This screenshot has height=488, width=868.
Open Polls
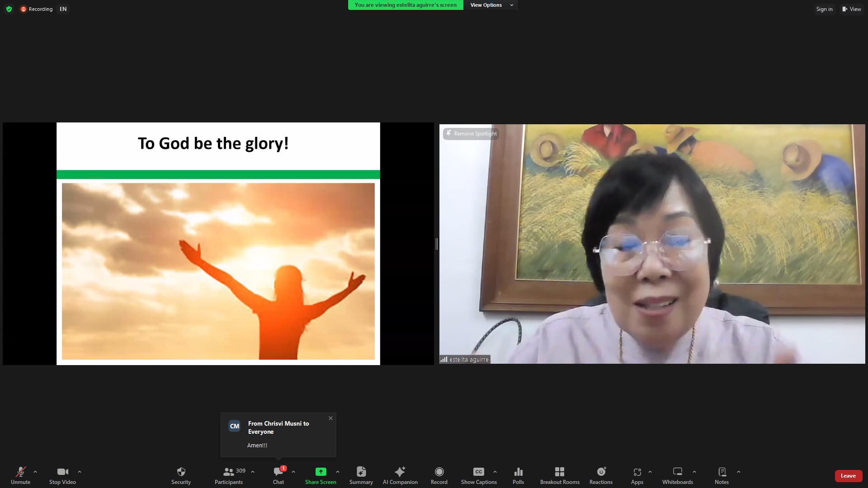pyautogui.click(x=519, y=475)
